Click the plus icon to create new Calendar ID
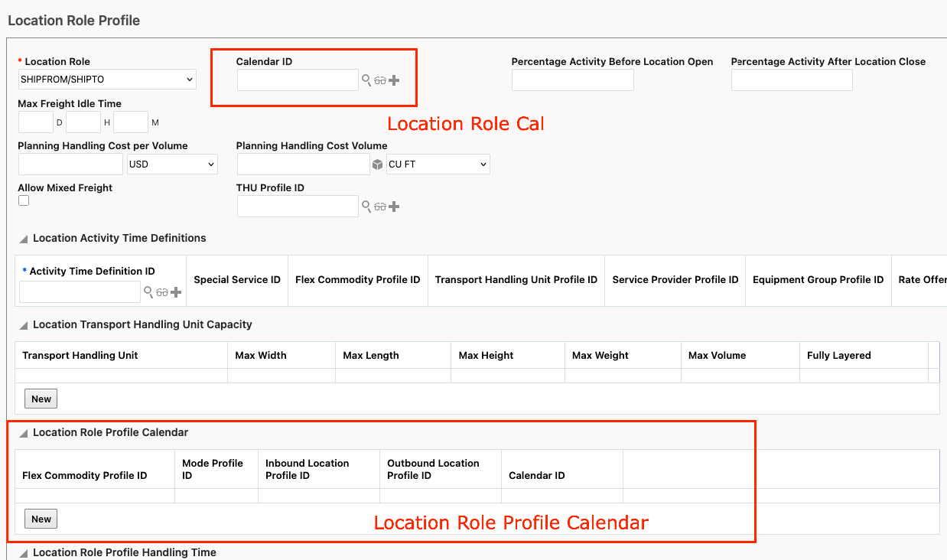The height and width of the screenshot is (560, 947). (394, 80)
